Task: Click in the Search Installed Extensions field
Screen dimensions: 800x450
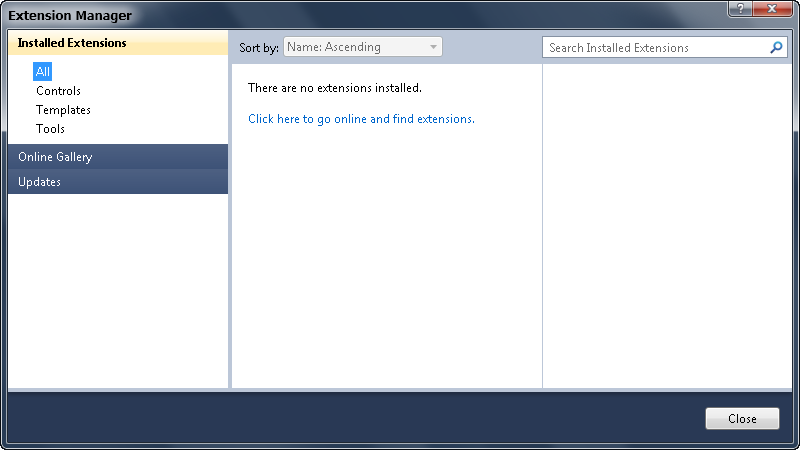Action: 655,47
